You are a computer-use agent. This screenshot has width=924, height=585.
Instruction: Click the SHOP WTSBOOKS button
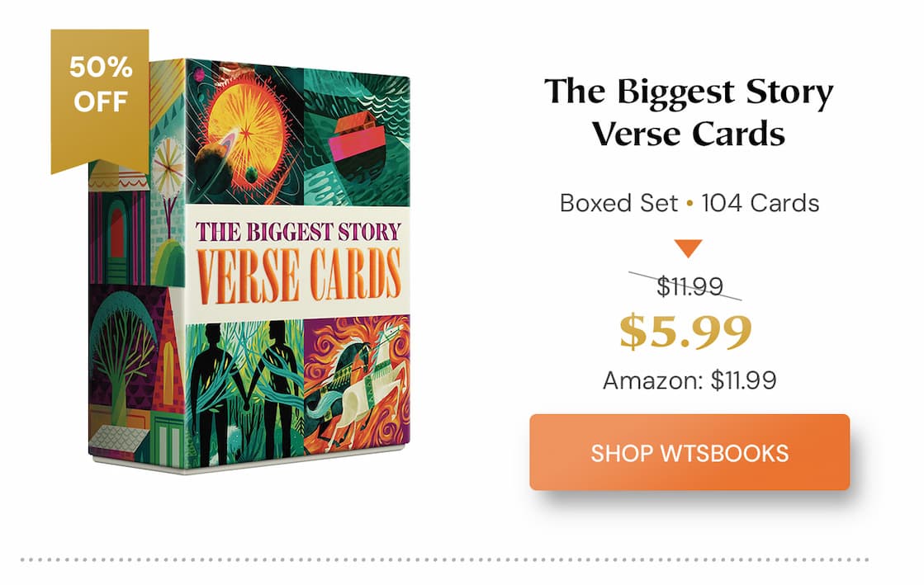click(x=689, y=454)
